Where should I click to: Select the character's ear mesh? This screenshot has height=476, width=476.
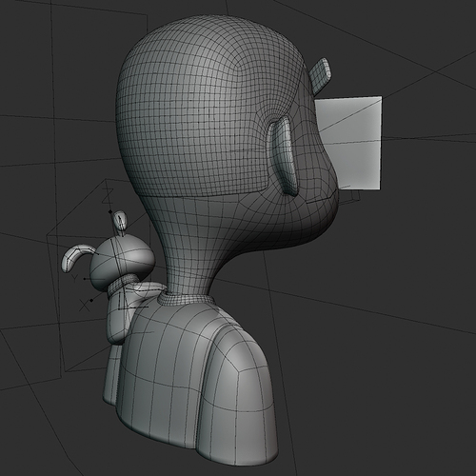coord(284,155)
